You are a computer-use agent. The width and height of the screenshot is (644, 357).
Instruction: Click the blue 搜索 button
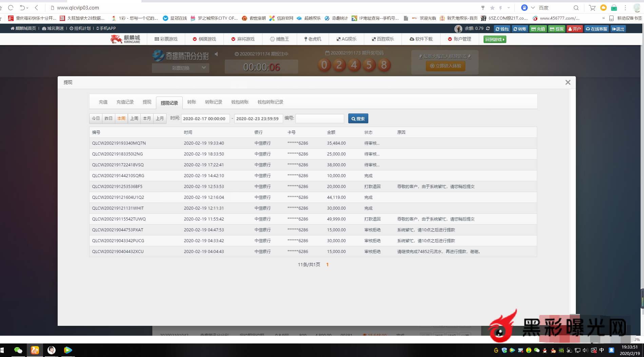pos(358,119)
